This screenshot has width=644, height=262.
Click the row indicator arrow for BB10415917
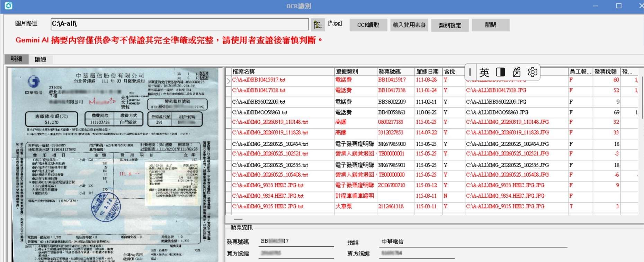click(x=229, y=81)
